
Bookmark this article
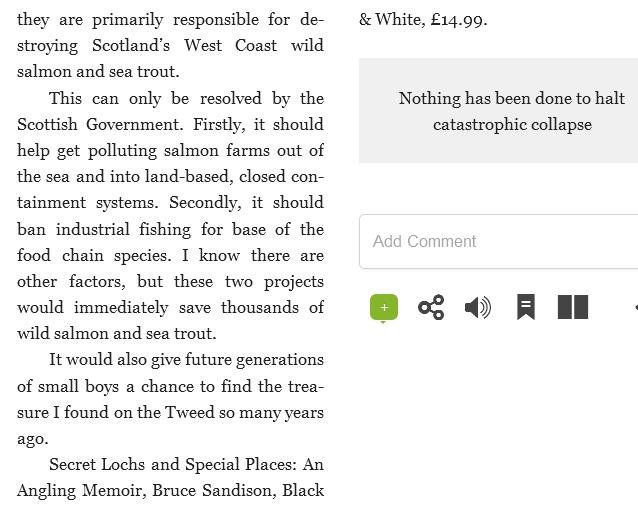tap(525, 307)
